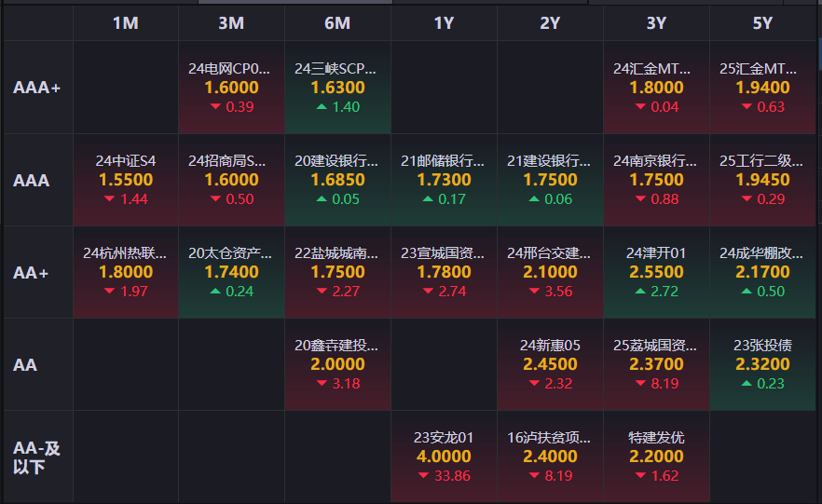Click the AA rating row label
Screen dimensions: 822x504
pos(38,364)
